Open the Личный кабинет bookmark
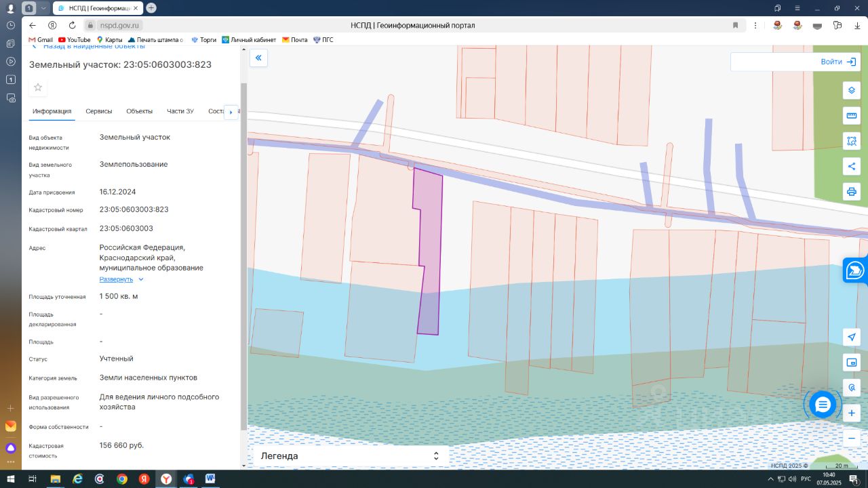868x488 pixels. click(249, 40)
